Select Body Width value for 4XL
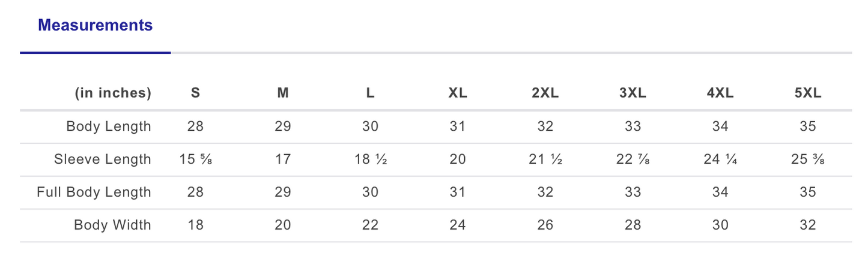 (x=720, y=225)
